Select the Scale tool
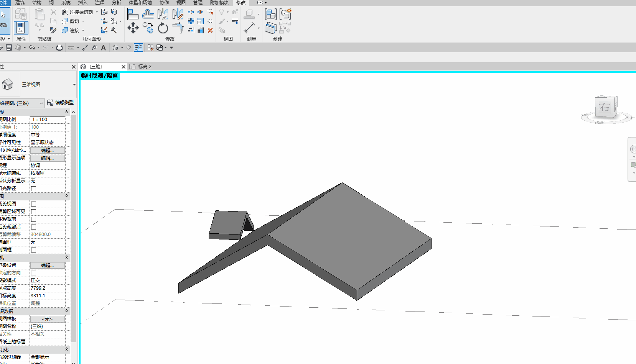Viewport: 636px width, 364px height. pos(201,21)
